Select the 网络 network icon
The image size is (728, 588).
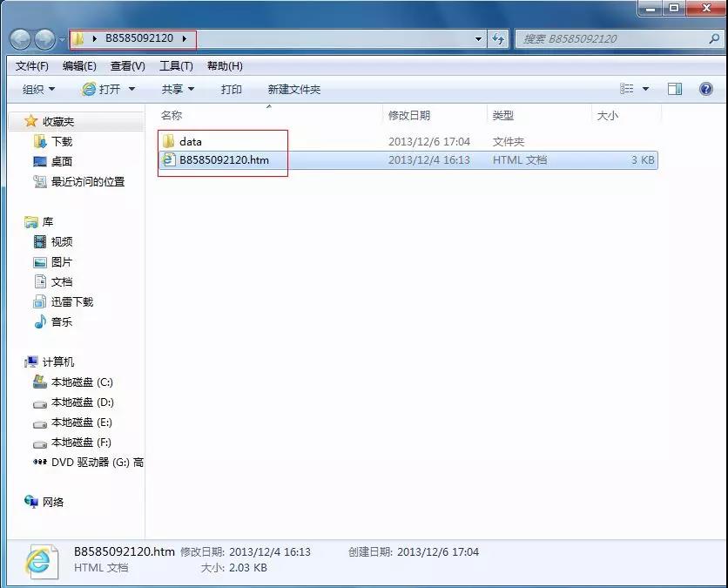31,502
